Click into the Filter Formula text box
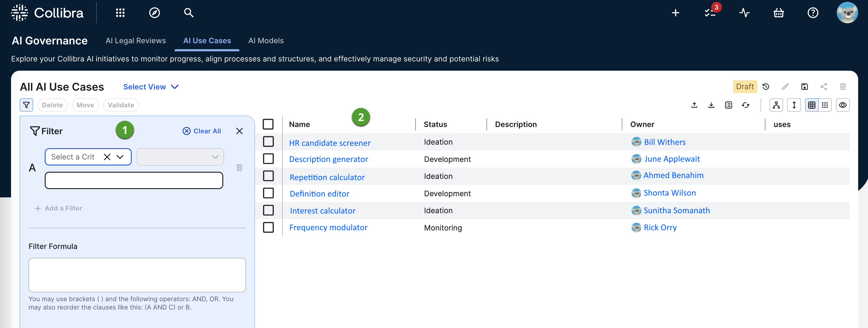This screenshot has height=328, width=868. coord(137,275)
